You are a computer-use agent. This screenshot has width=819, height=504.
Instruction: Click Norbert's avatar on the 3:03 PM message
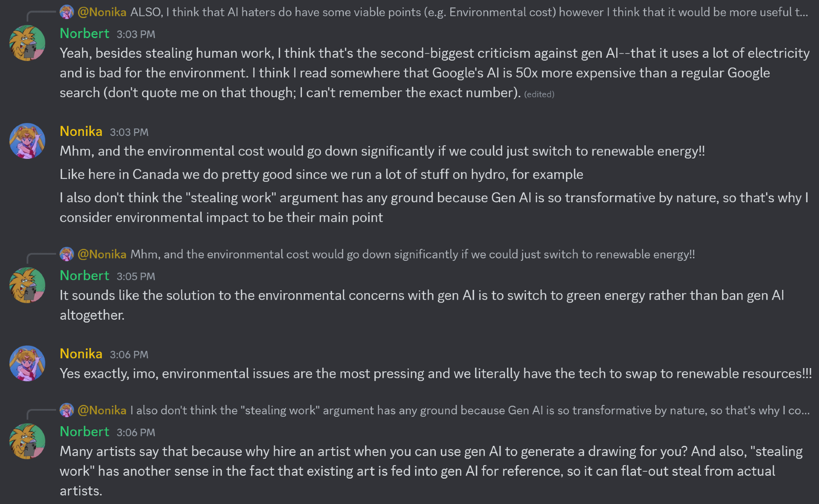click(x=27, y=43)
